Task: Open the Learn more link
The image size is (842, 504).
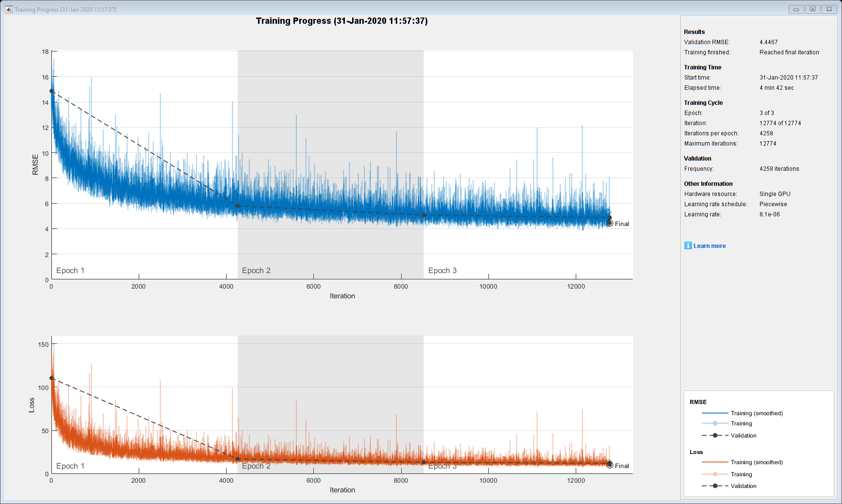Action: tap(709, 246)
